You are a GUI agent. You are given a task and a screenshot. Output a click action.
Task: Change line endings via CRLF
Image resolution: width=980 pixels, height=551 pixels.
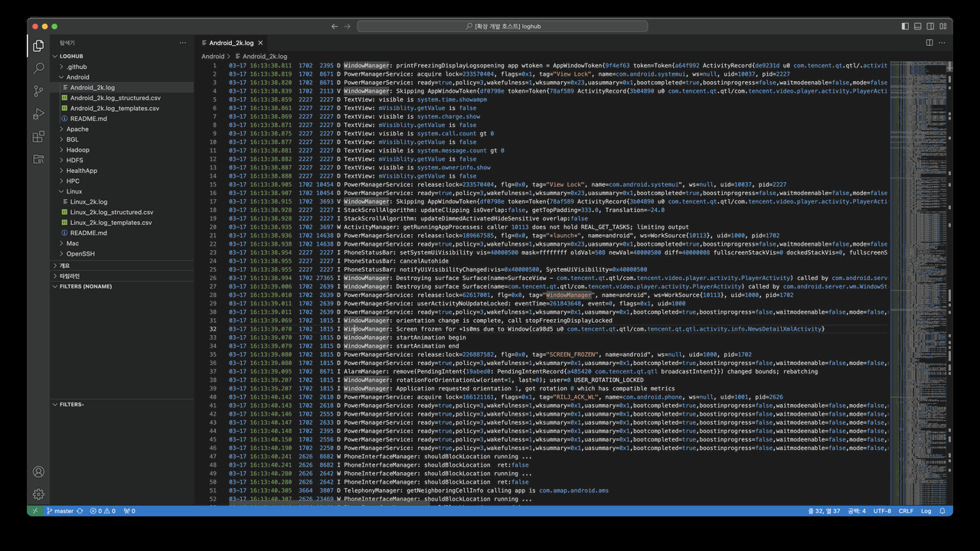(906, 510)
